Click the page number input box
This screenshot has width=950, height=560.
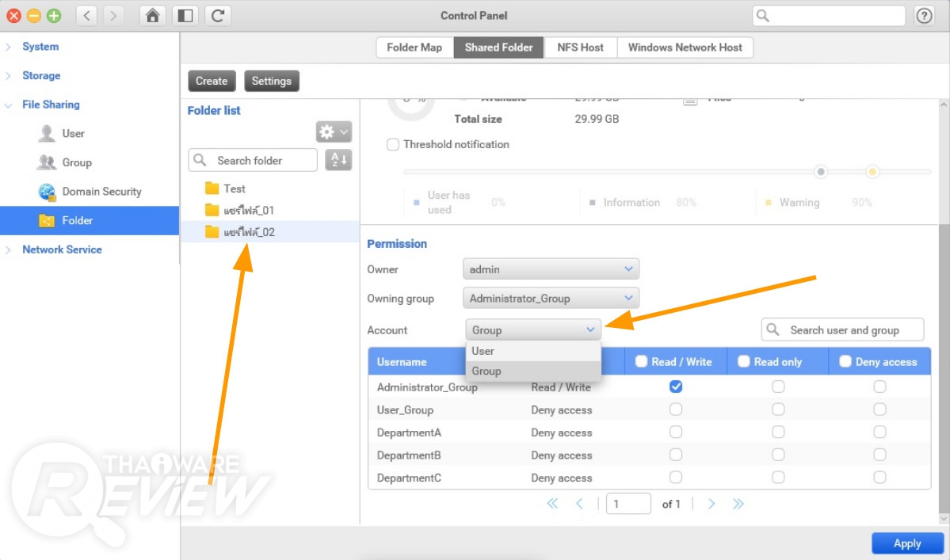(628, 504)
